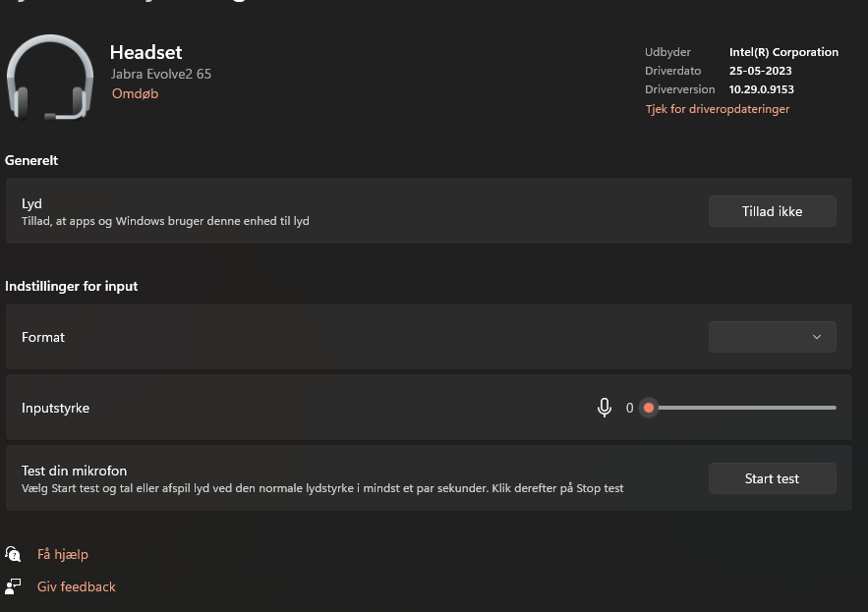Open Giv feedback link

coord(77,586)
